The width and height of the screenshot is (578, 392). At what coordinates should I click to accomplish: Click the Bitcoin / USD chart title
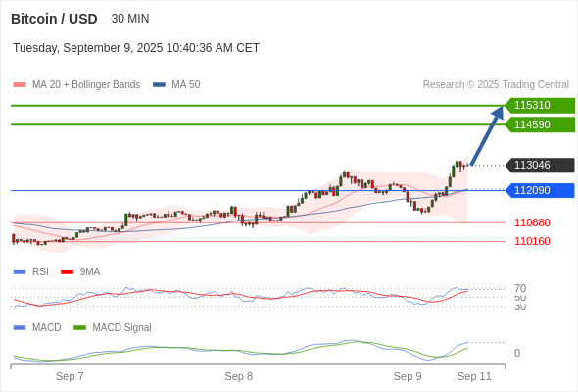[54, 19]
